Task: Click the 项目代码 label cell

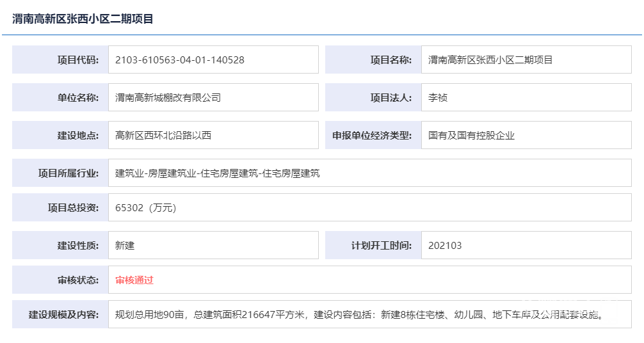Action: point(60,60)
